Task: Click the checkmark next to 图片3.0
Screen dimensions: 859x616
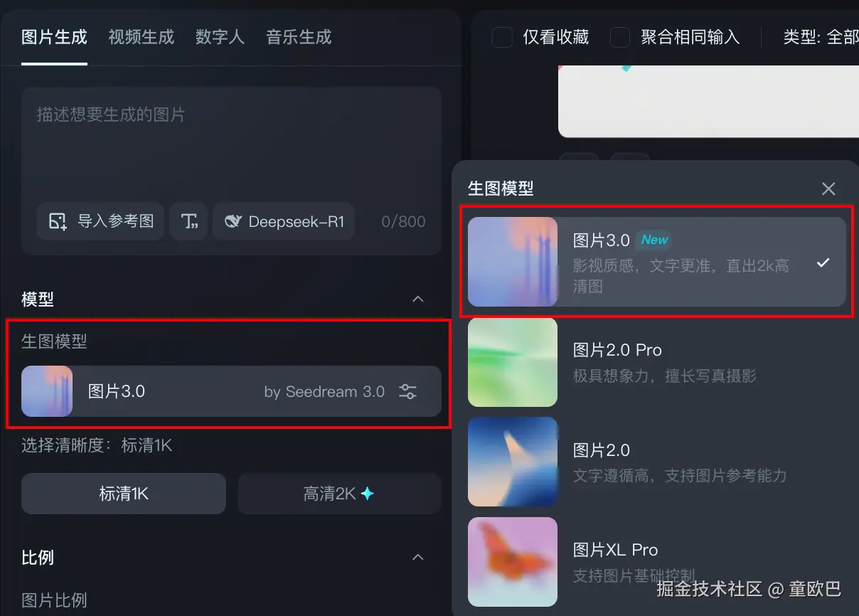Action: [823, 262]
